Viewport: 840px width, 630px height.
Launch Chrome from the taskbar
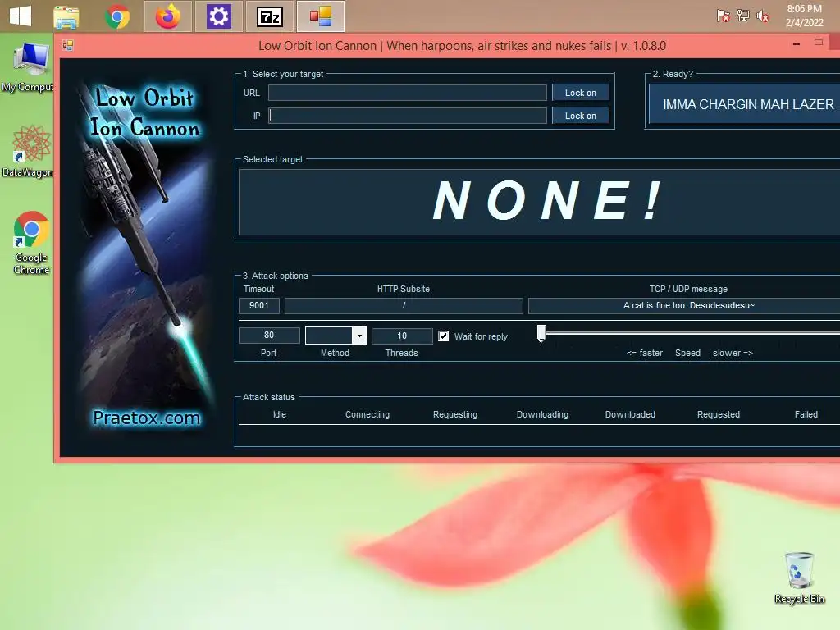coord(116,16)
